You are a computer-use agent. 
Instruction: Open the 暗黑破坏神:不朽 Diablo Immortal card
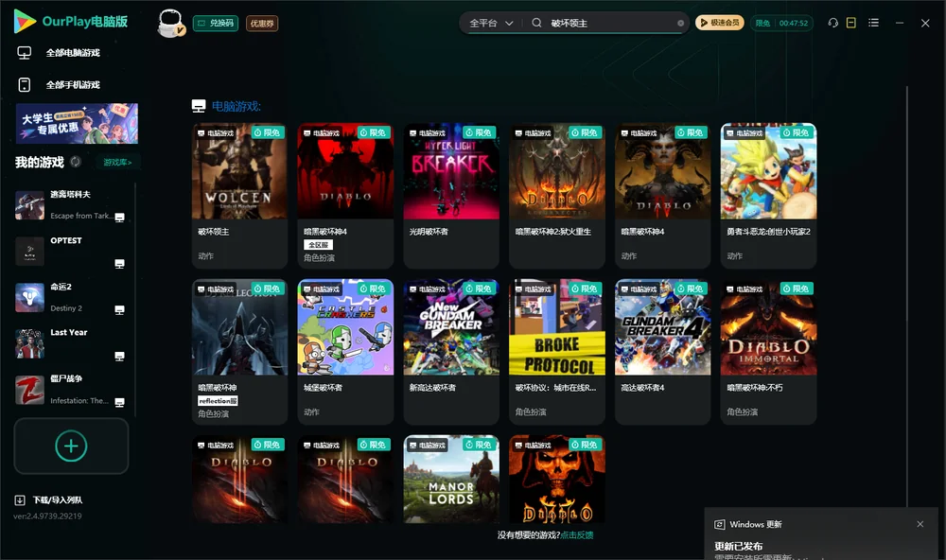click(x=768, y=352)
